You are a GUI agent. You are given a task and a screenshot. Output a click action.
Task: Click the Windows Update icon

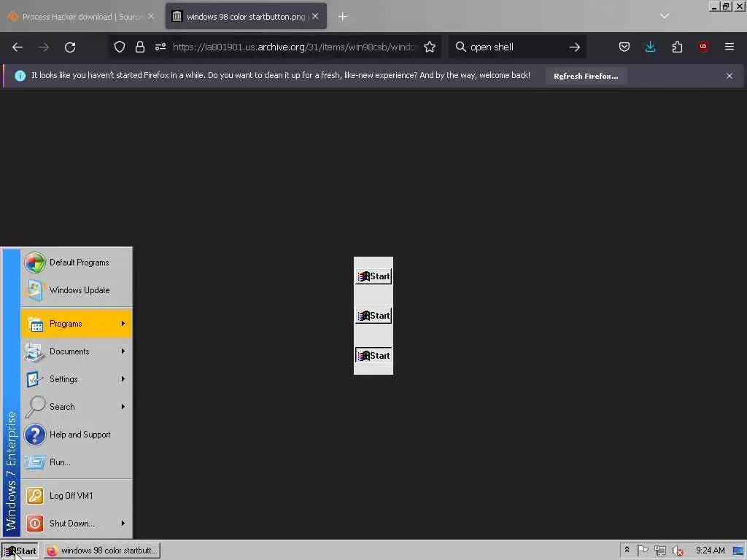(35, 290)
